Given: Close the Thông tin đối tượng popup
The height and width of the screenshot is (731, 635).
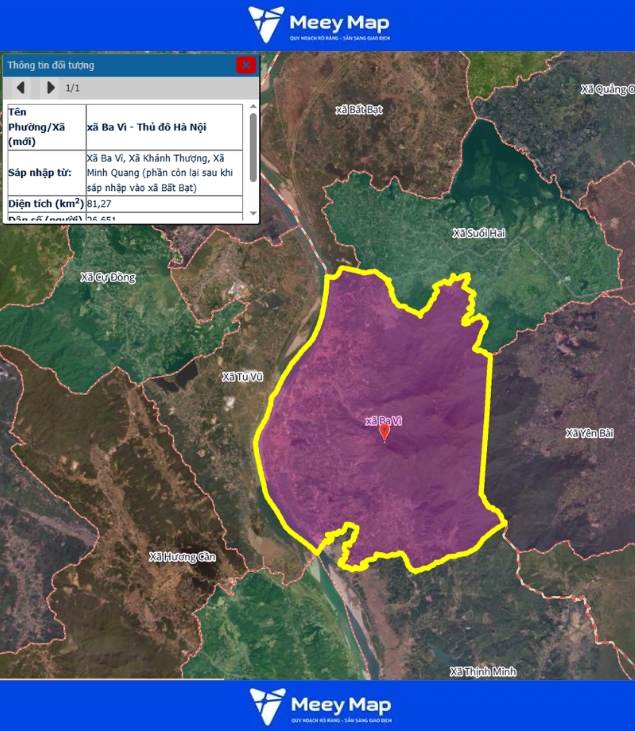Looking at the screenshot, I should pos(245,65).
